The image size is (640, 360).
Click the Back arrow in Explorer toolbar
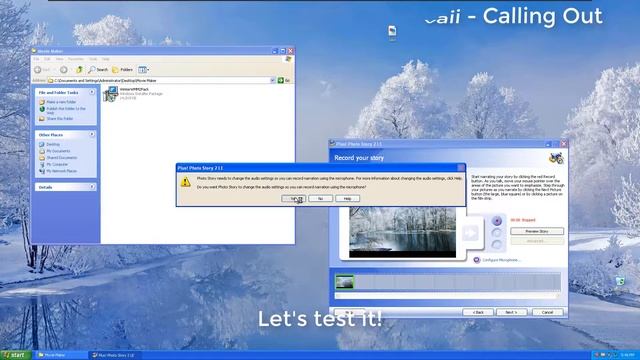pyautogui.click(x=38, y=70)
